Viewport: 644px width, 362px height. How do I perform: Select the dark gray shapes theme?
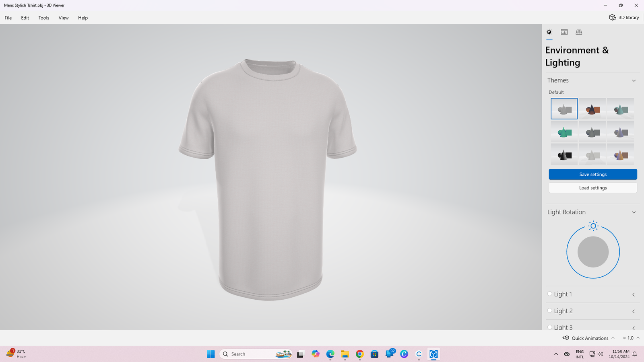592,132
